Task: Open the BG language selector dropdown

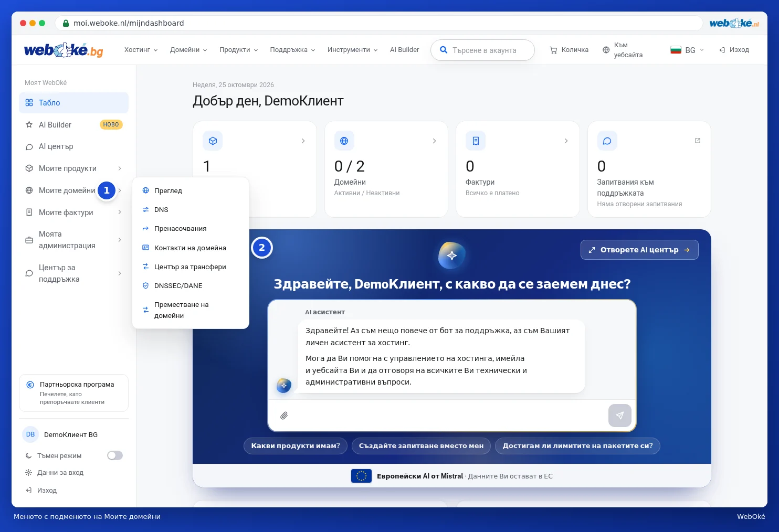Action: tap(687, 50)
